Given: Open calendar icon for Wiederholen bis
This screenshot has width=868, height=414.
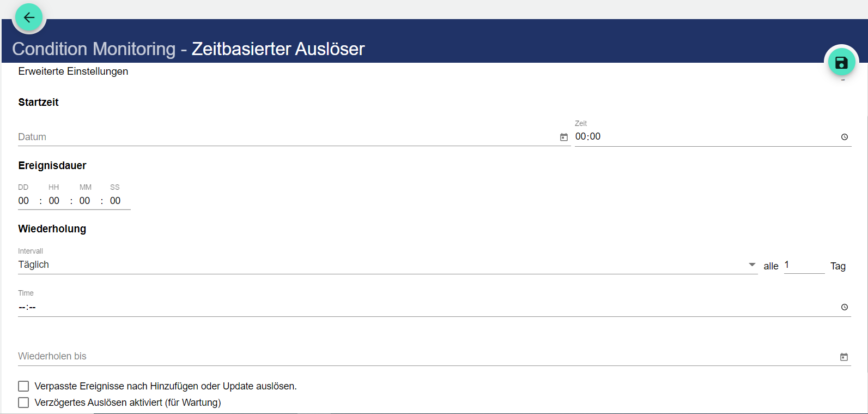Looking at the screenshot, I should (844, 357).
